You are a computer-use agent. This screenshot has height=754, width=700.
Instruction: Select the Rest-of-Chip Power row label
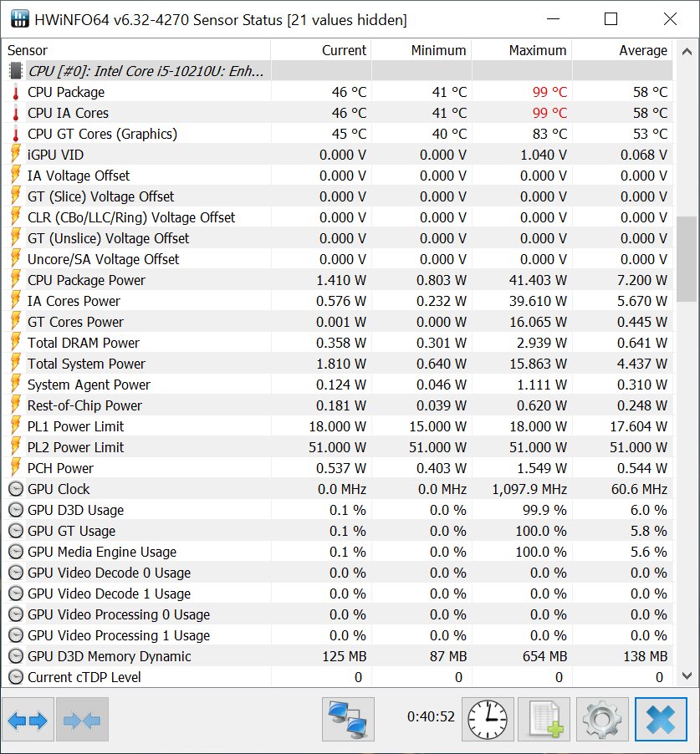pos(84,405)
